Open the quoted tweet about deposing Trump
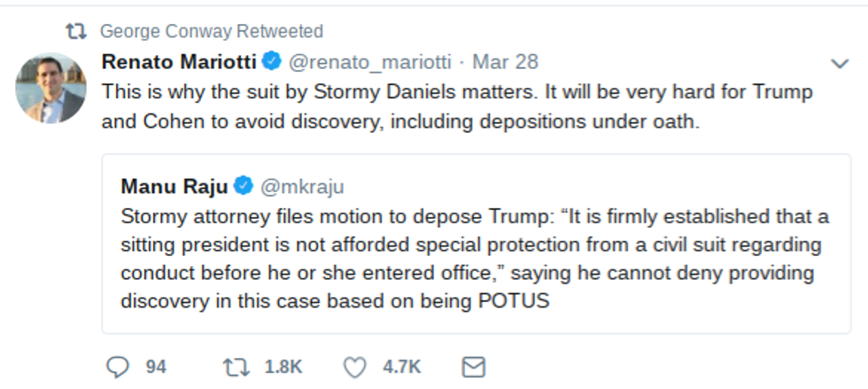The width and height of the screenshot is (868, 389). [475, 272]
